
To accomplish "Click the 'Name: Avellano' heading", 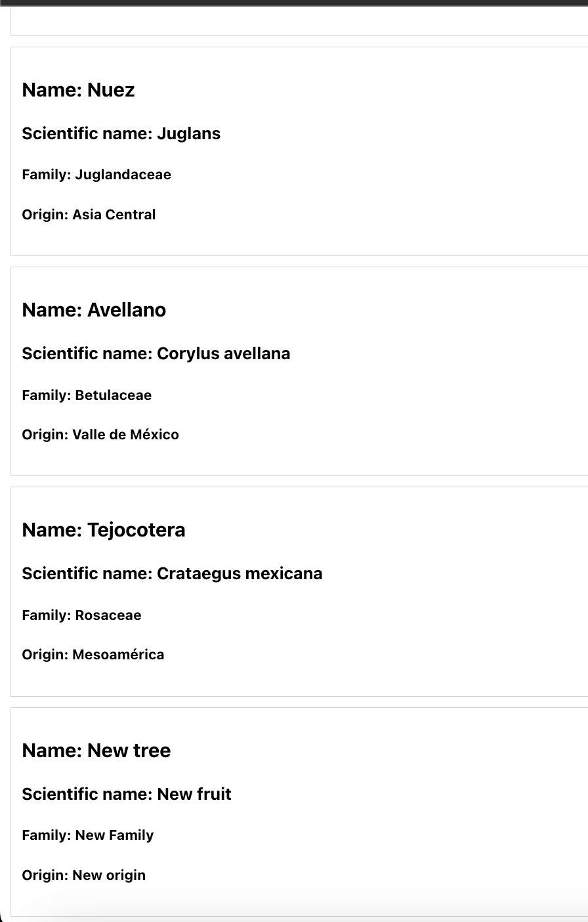I will click(x=94, y=310).
